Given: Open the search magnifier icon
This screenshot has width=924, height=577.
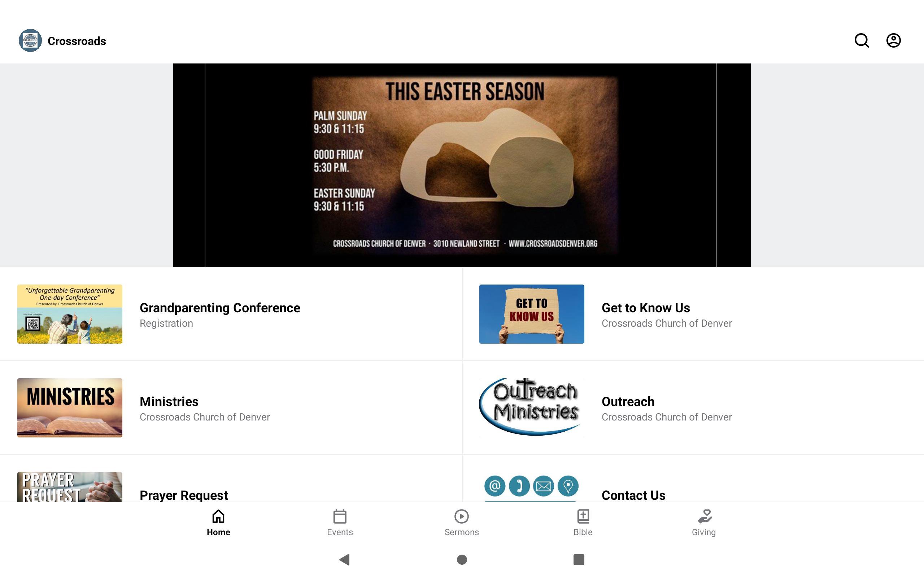Looking at the screenshot, I should pos(862,40).
